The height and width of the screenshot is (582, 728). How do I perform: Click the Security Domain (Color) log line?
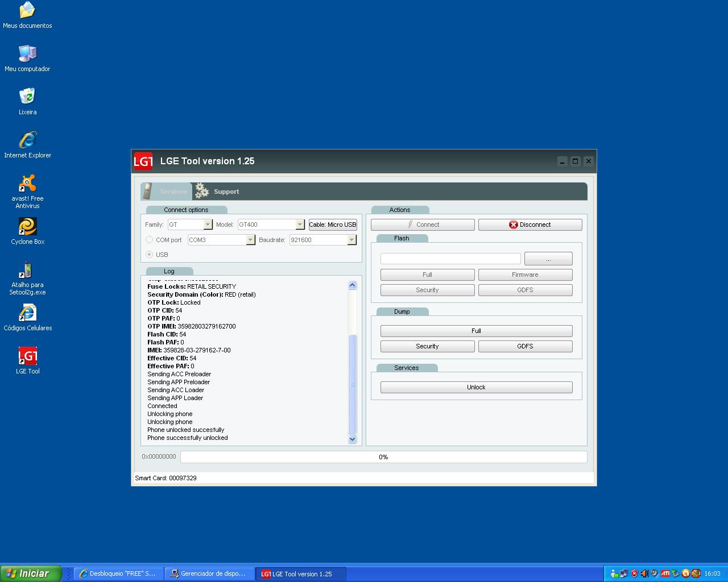201,294
